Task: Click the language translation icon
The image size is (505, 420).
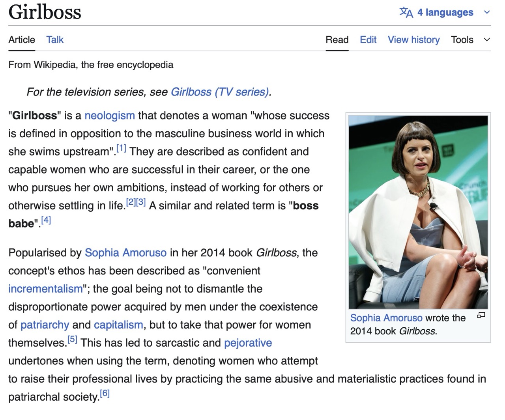Action: point(406,12)
